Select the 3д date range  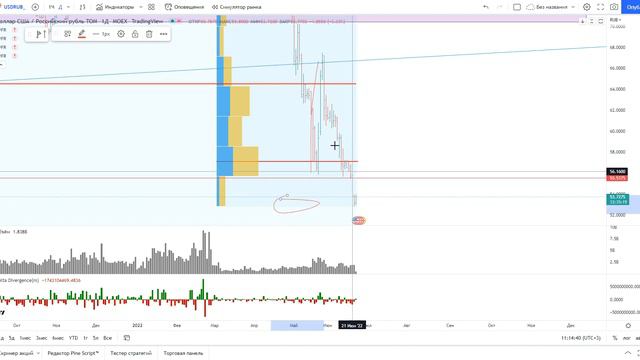click(12, 338)
